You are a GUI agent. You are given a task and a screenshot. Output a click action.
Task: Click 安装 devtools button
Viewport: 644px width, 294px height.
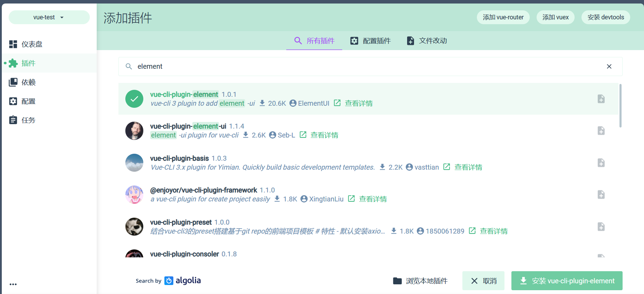click(606, 17)
